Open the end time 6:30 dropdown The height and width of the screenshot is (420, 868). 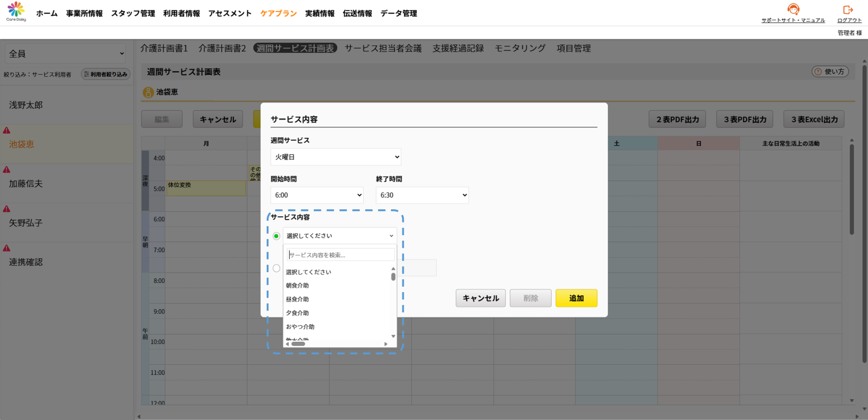(x=422, y=195)
